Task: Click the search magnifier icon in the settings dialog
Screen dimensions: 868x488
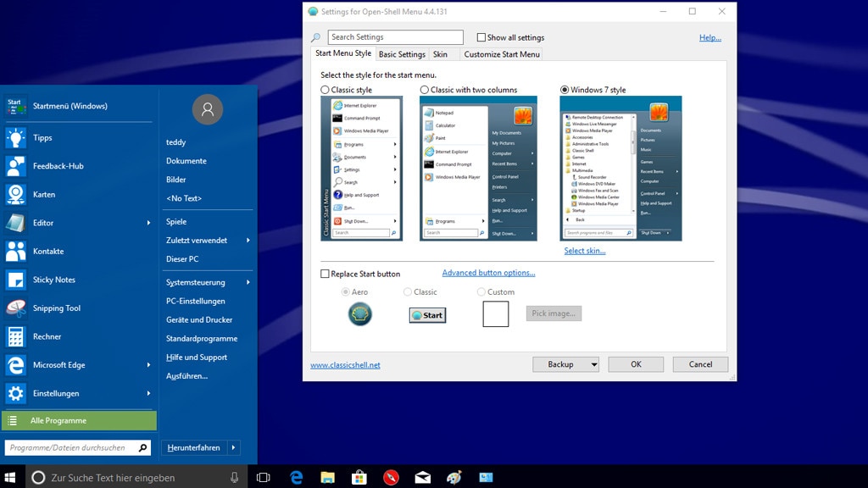Action: [x=316, y=37]
